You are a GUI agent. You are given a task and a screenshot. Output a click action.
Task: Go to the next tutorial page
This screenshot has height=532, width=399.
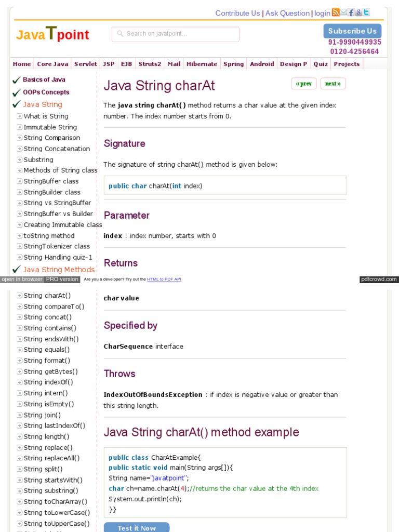(332, 84)
